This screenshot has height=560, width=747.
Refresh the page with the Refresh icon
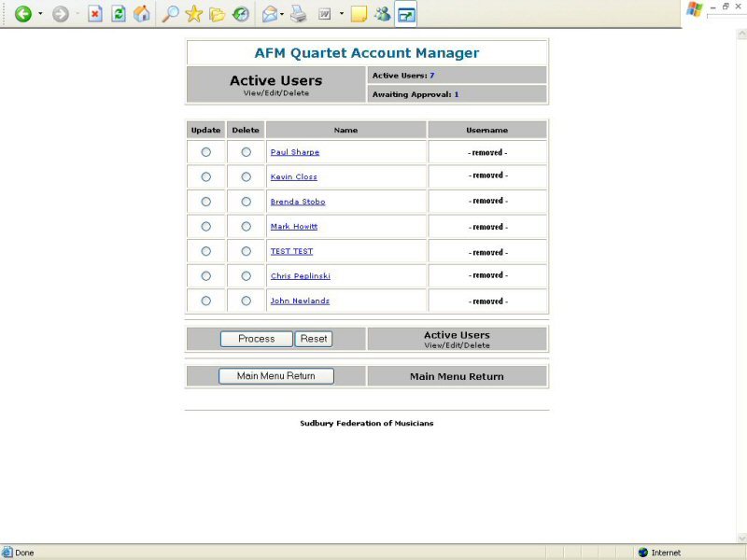pyautogui.click(x=119, y=14)
